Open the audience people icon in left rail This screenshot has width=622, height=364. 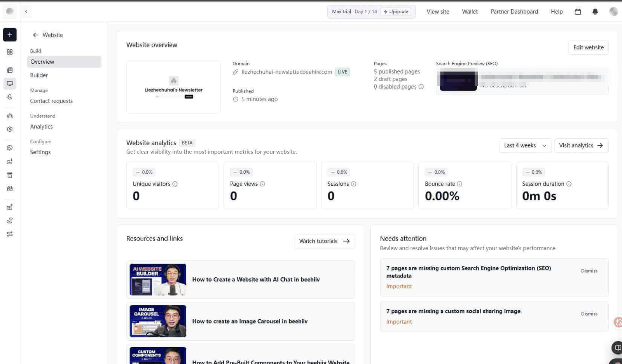point(10,116)
